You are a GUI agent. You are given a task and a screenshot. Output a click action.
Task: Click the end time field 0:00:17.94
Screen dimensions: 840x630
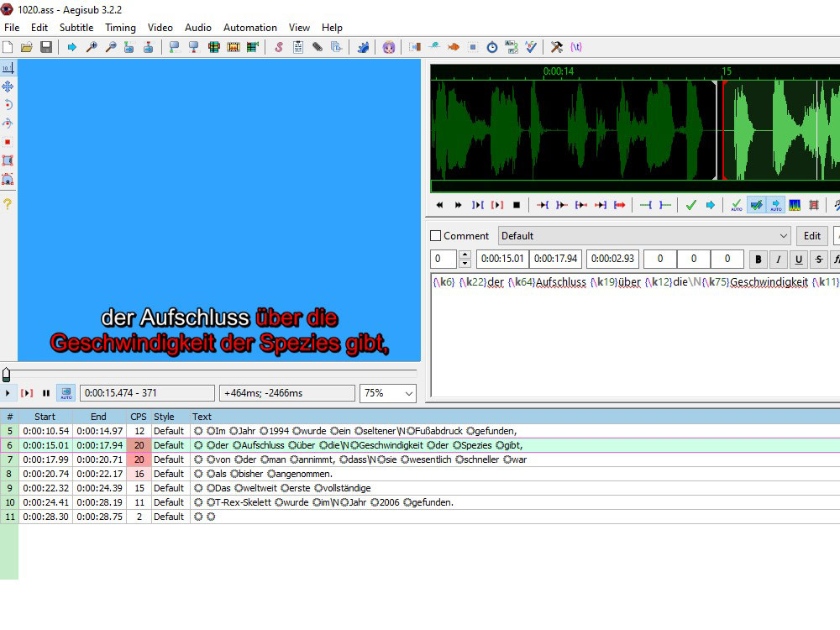[x=556, y=259]
